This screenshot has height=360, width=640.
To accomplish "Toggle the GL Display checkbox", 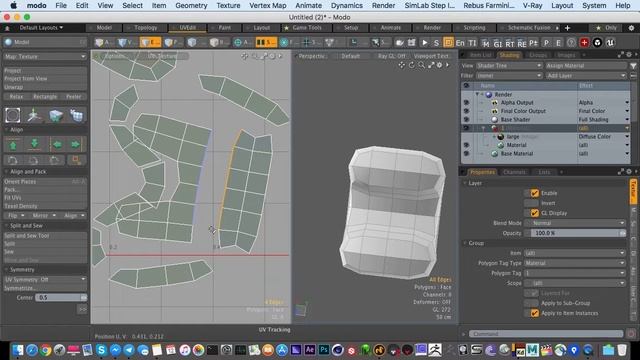I will pyautogui.click(x=534, y=213).
